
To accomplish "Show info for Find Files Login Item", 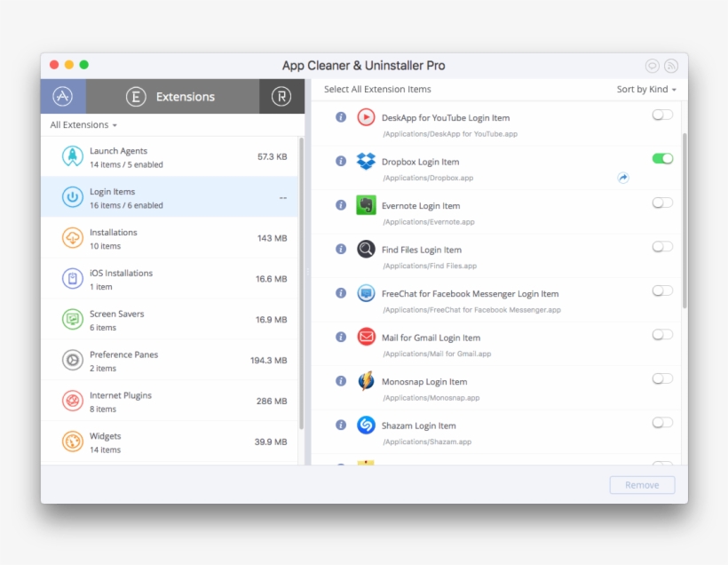I will 341,249.
